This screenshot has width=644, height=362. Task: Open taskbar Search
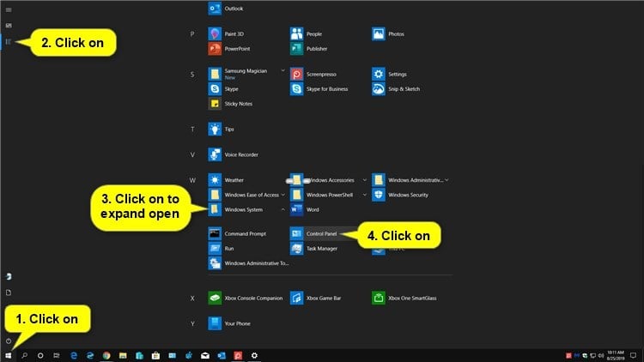tap(24, 355)
